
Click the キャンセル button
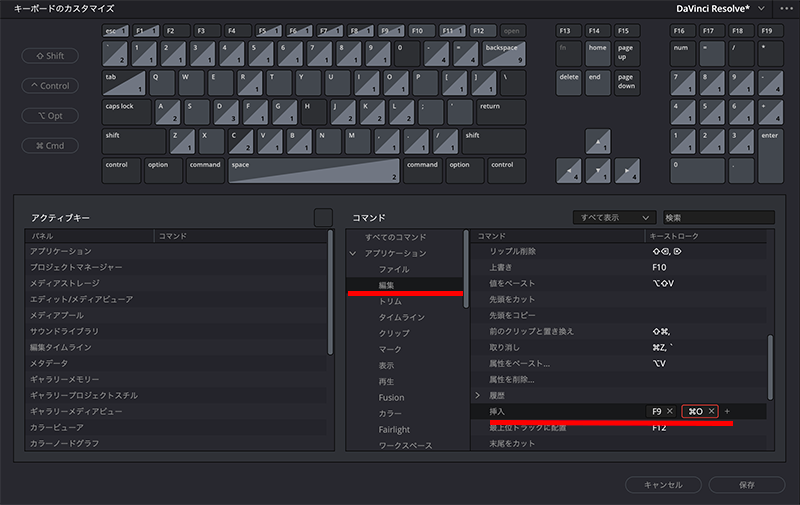[663, 485]
